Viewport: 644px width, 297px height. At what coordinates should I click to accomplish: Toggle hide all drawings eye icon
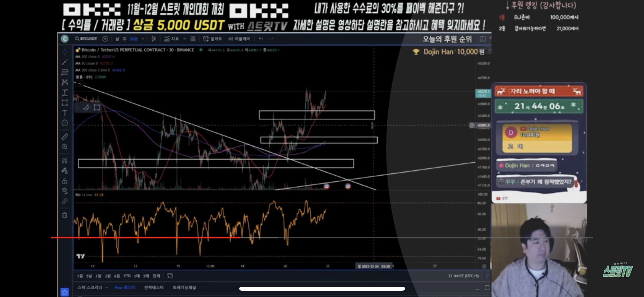pos(65,191)
